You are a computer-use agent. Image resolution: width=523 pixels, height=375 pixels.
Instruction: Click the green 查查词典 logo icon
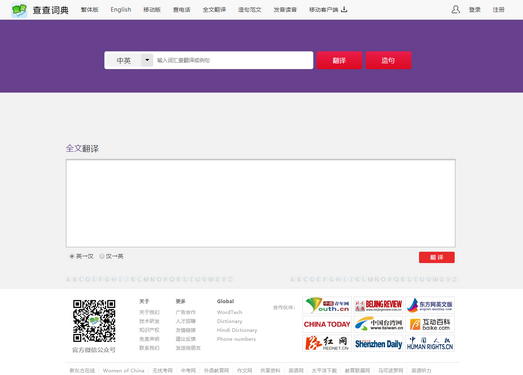click(19, 10)
